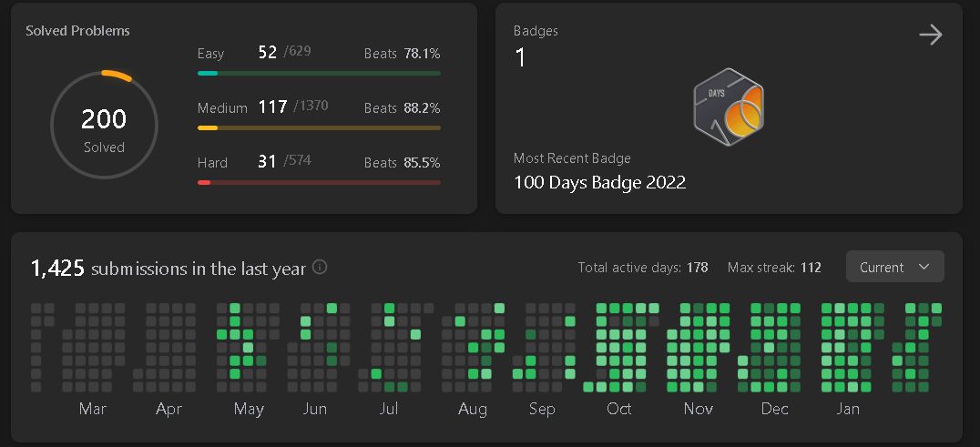
Task: Click the May month label in heatmap
Action: (x=249, y=409)
